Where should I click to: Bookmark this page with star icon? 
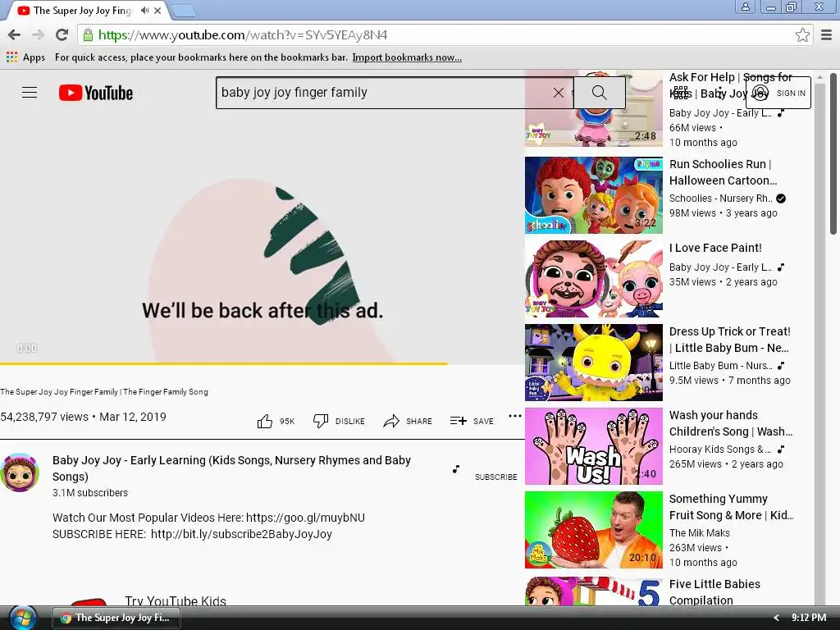(x=802, y=34)
